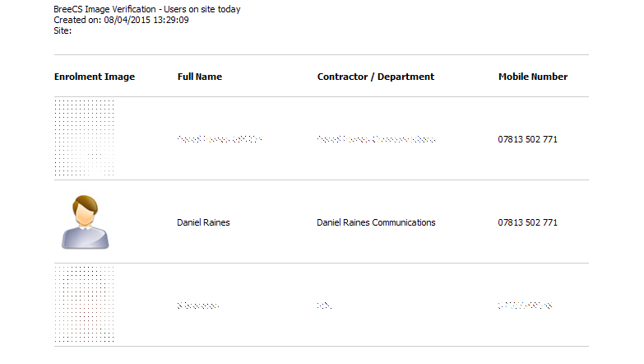Click the "Mobile Number" column header

tap(533, 77)
